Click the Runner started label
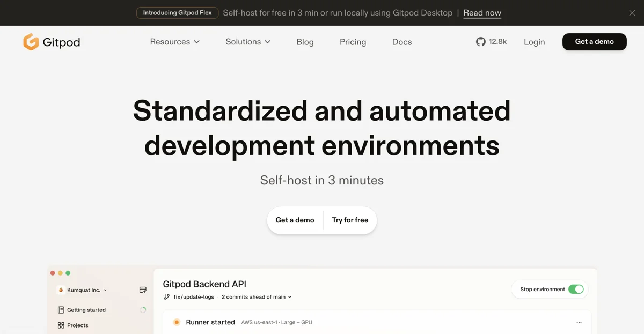 210,322
